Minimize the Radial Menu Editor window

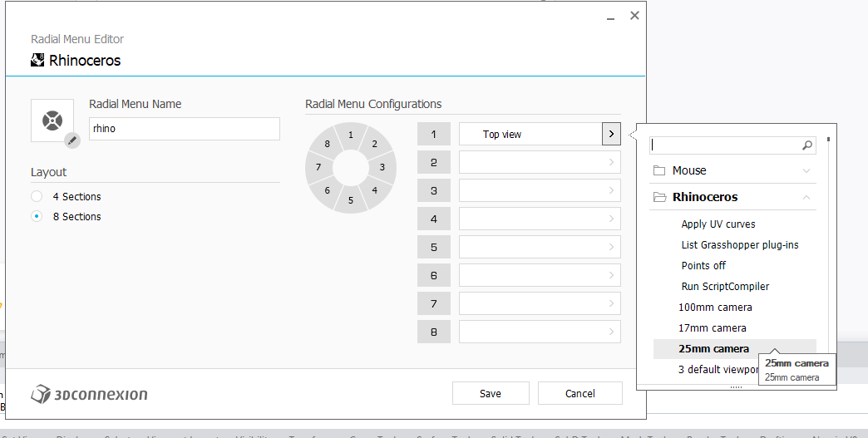coord(610,19)
